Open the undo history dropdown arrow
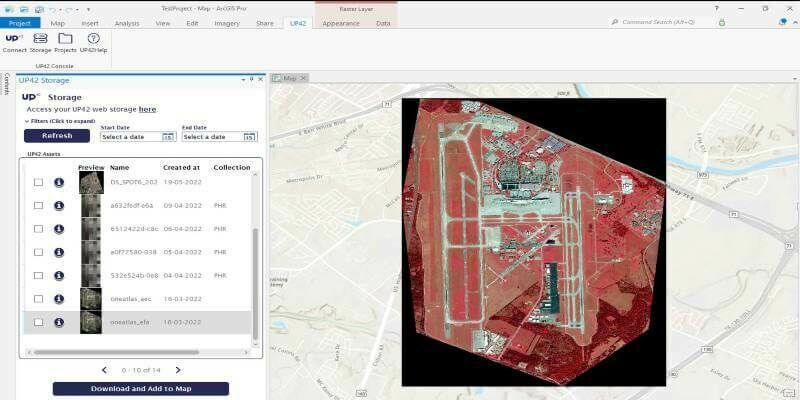Viewport: 800px width, 400px height. click(60, 9)
